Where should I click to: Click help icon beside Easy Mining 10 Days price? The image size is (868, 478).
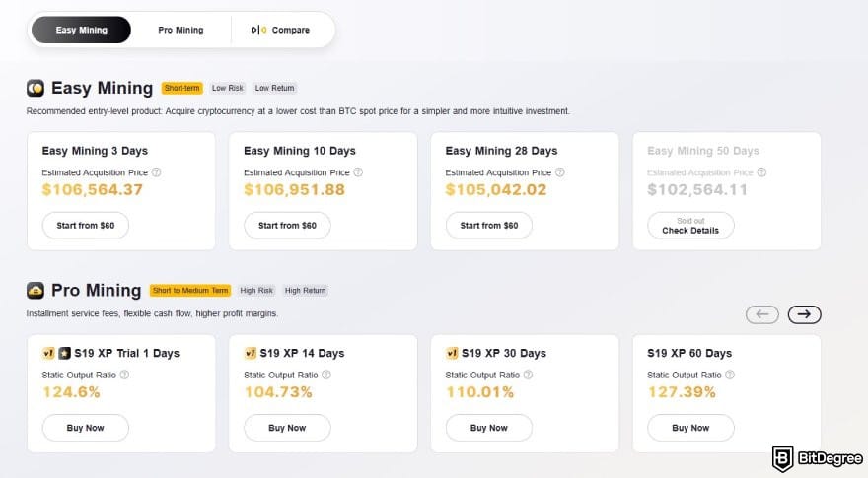click(357, 172)
